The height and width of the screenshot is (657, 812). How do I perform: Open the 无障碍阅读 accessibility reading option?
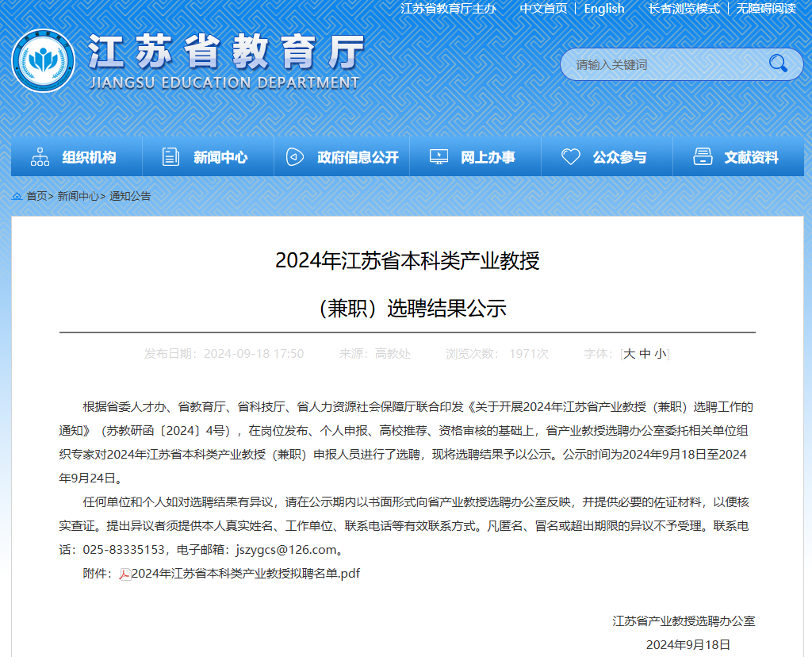[x=765, y=9]
